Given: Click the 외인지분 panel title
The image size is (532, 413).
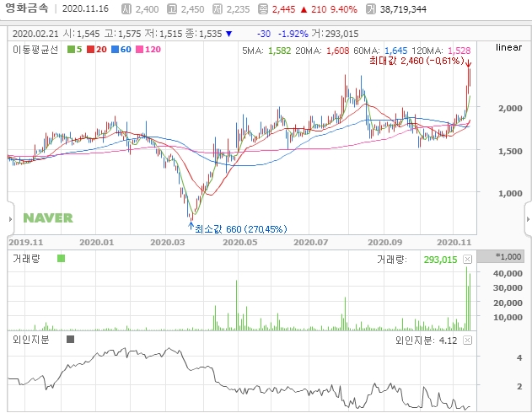Looking at the screenshot, I should click(x=31, y=340).
